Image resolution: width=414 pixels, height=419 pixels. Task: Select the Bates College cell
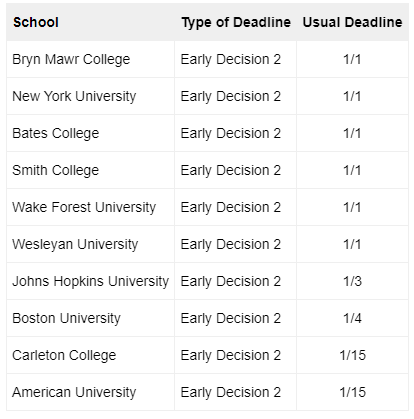coord(90,133)
